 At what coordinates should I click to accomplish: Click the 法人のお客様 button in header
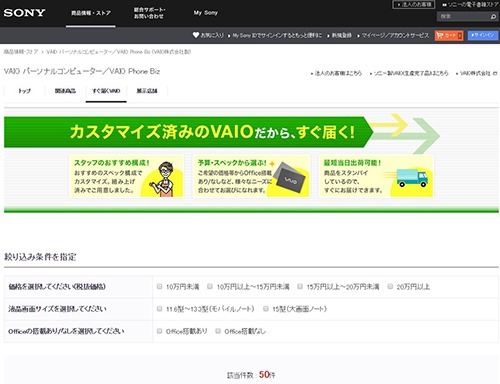tap(414, 4)
